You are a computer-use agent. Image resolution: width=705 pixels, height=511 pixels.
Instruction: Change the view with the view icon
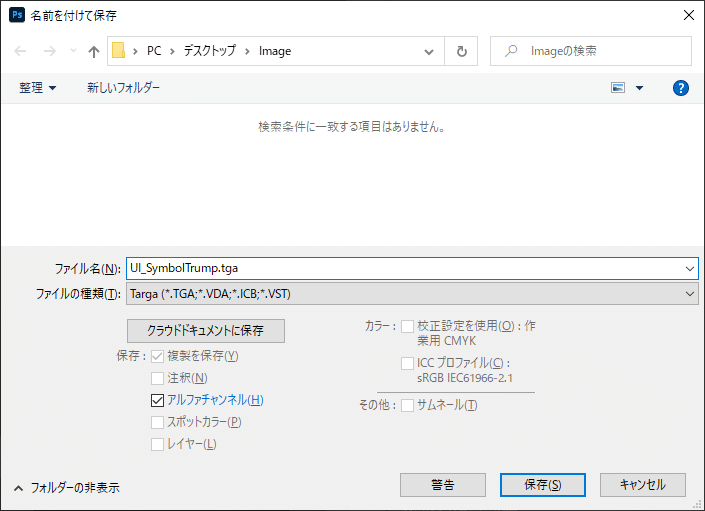tap(618, 88)
